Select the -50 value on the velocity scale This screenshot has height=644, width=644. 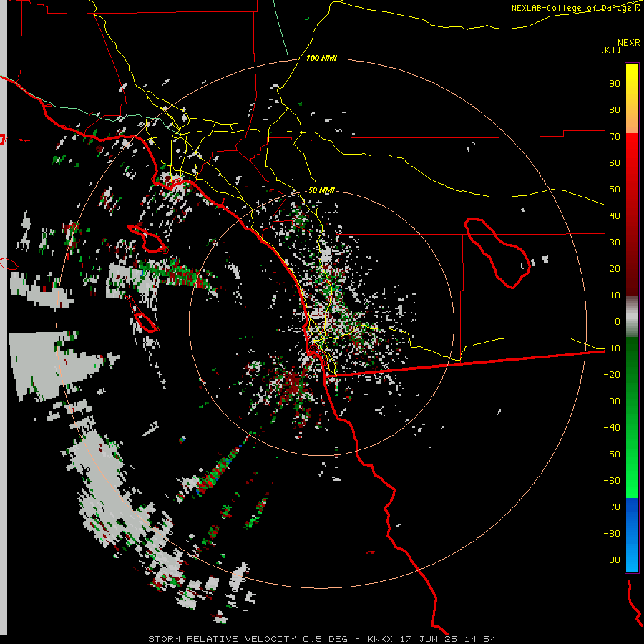click(x=612, y=454)
